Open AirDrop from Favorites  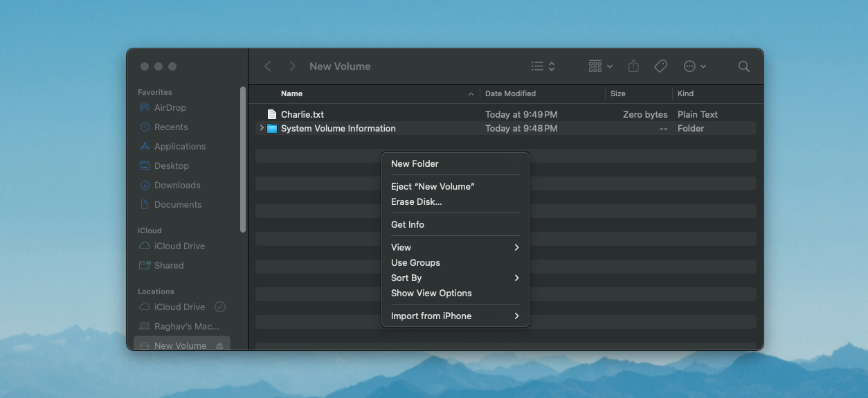(x=170, y=107)
